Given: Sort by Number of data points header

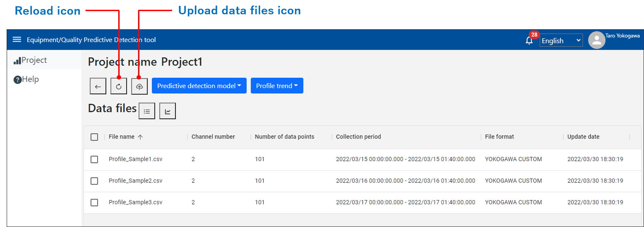Looking at the screenshot, I should (x=284, y=137).
